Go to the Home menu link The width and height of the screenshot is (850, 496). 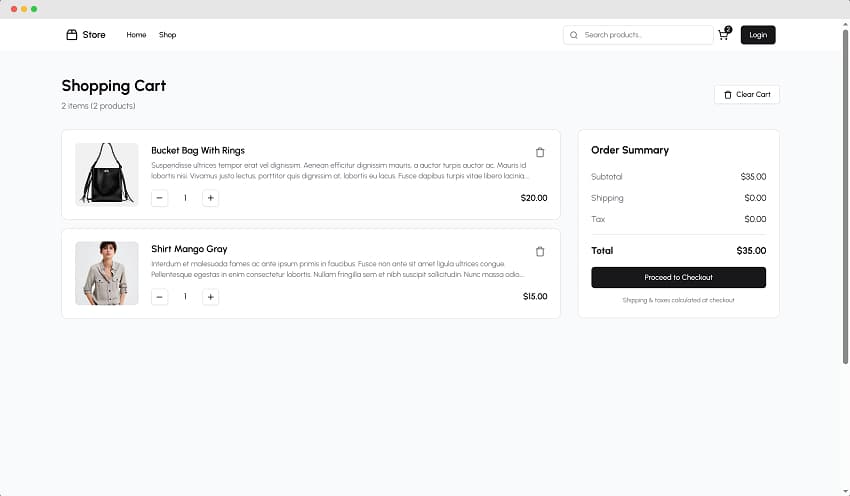point(136,35)
